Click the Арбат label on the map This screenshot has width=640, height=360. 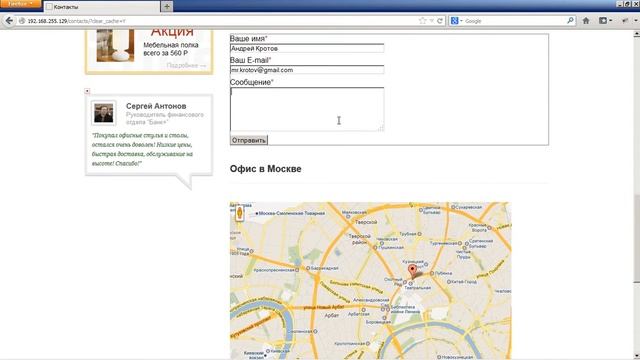tap(331, 315)
